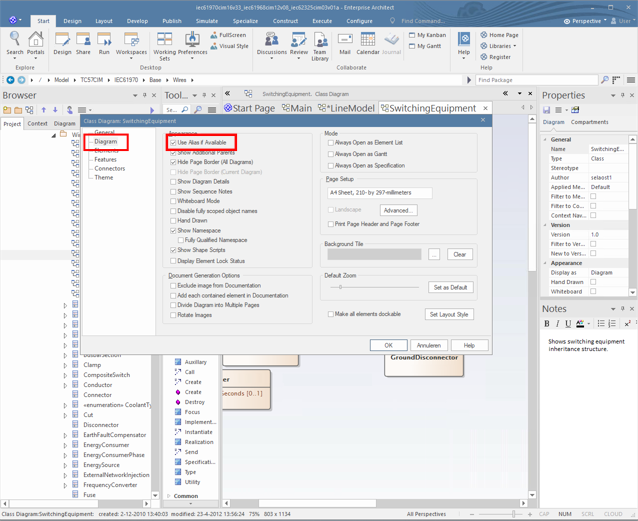The width and height of the screenshot is (638, 521).
Task: Open My Kanban
Action: coord(427,35)
